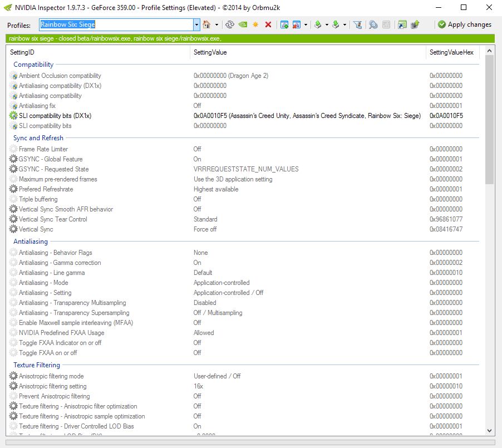Select the Frame Rate Limiter row
The image size is (502, 448).
click(244, 149)
